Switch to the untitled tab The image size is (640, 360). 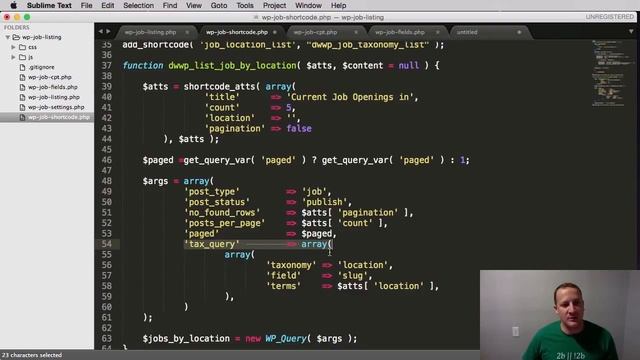[x=467, y=32]
